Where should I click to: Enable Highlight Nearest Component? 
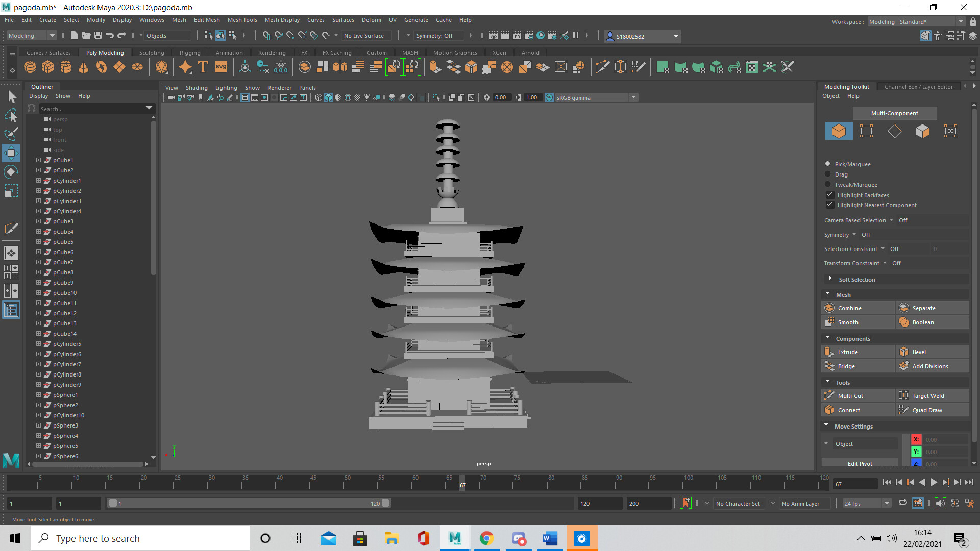(x=830, y=204)
